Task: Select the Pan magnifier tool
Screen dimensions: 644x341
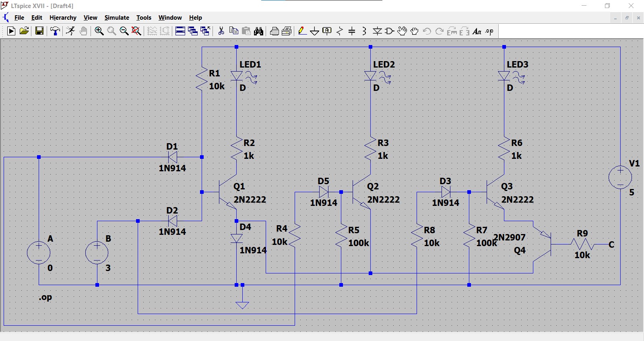Action: (x=111, y=31)
